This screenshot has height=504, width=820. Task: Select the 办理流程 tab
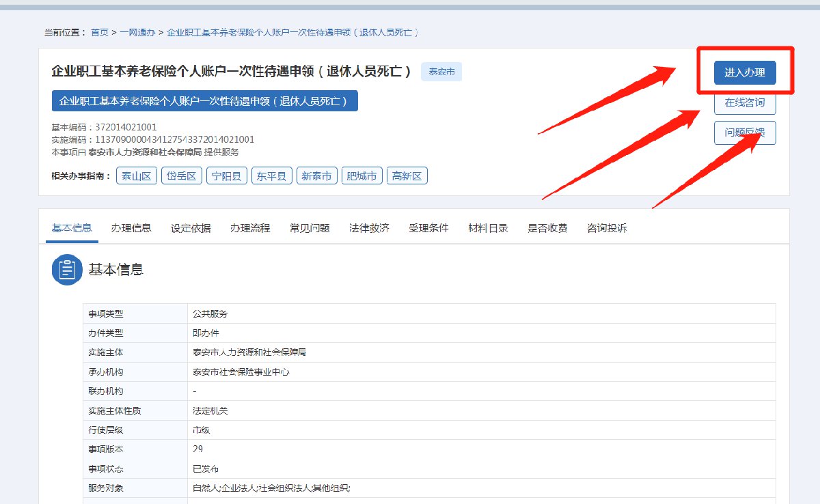250,228
